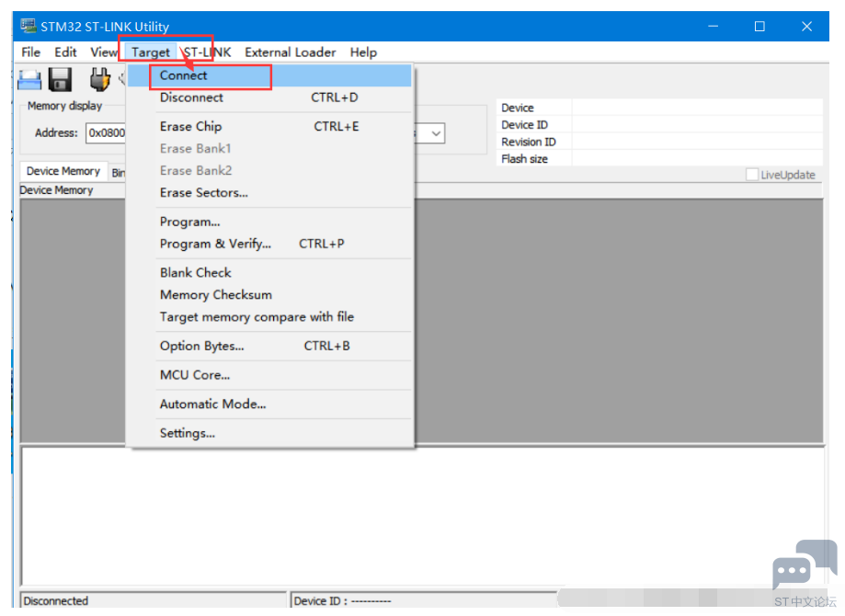The image size is (845, 616).
Task: Click the Memory display group label
Action: pyautogui.click(x=64, y=106)
